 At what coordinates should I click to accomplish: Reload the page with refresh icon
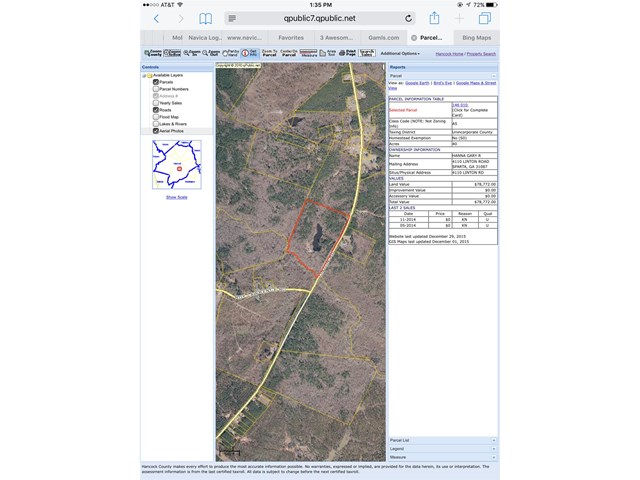409,18
